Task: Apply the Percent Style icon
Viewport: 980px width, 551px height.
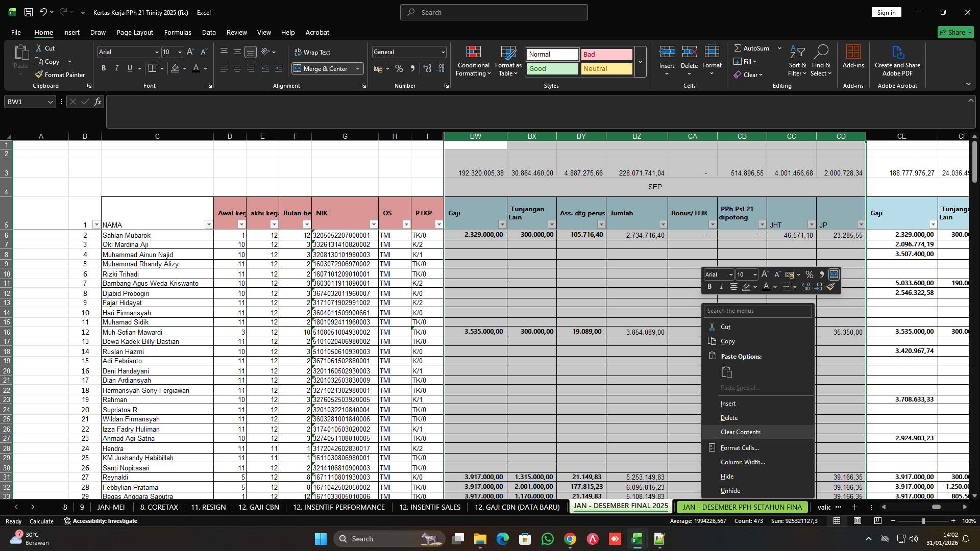Action: click(x=399, y=68)
